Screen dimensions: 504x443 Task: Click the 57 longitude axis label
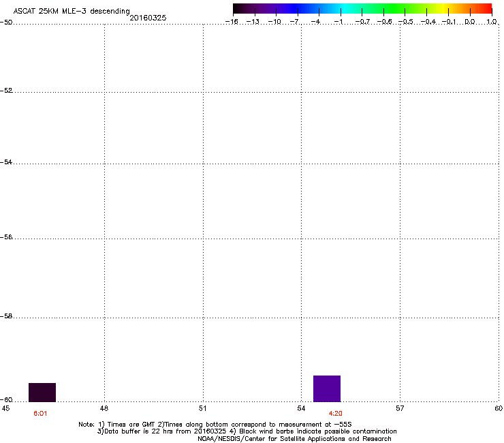(400, 408)
